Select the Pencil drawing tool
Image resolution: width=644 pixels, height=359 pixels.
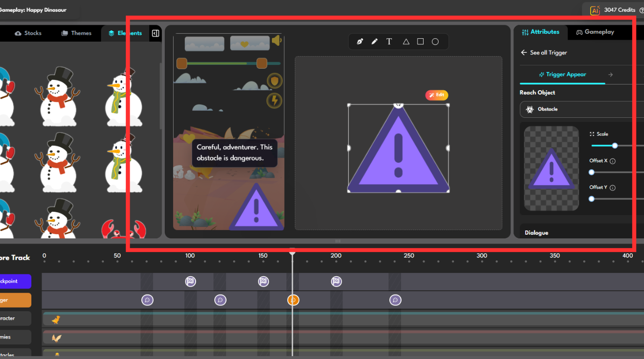click(374, 42)
